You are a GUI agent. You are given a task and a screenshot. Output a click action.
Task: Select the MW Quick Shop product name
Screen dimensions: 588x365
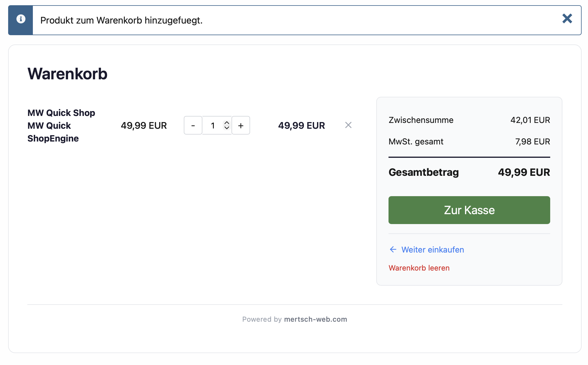(61, 125)
